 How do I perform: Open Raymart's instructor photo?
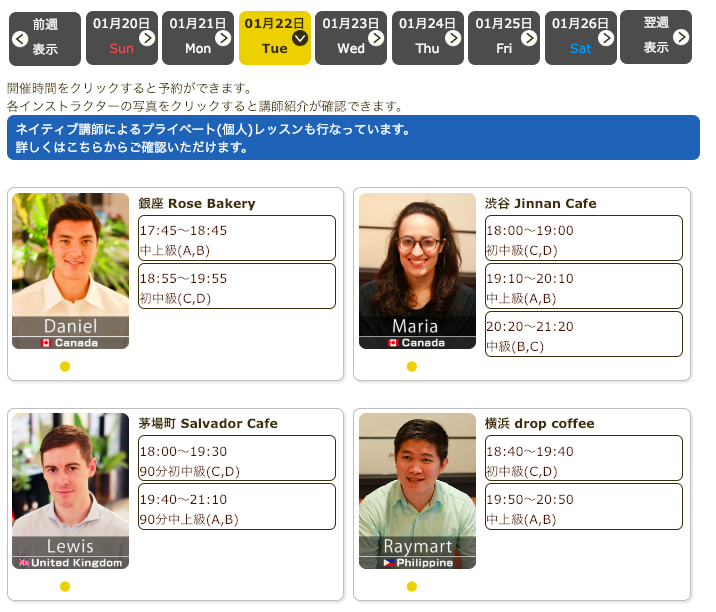coord(417,480)
